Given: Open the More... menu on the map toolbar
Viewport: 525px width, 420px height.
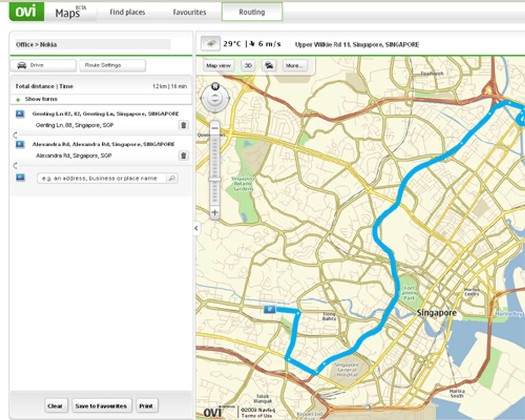Looking at the screenshot, I should pyautogui.click(x=294, y=65).
